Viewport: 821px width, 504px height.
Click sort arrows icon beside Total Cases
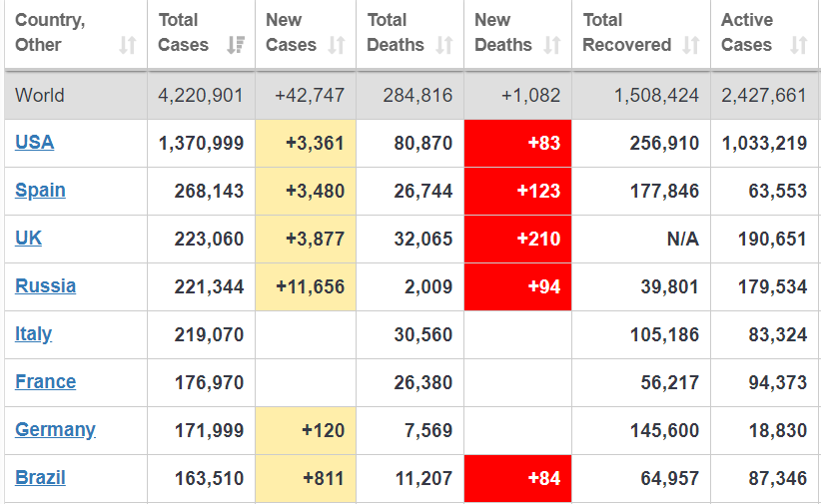(236, 45)
